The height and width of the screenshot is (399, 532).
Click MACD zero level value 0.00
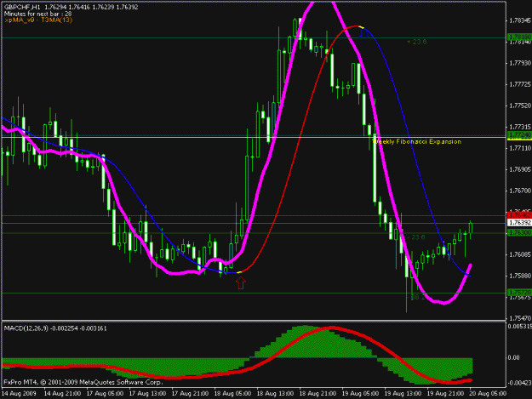[513, 357]
